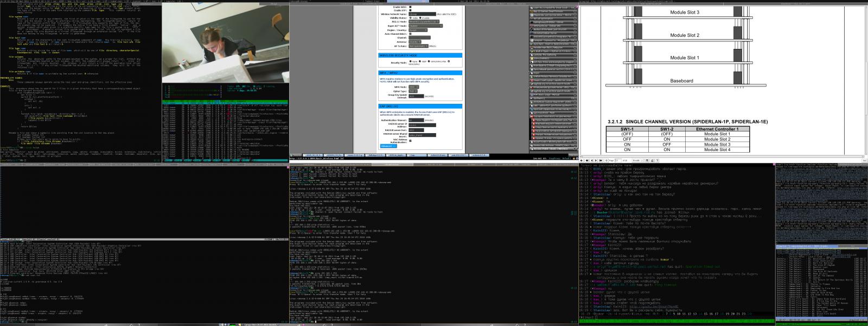Click the SW1-1 table header
The width and height of the screenshot is (868, 326).
627,129
